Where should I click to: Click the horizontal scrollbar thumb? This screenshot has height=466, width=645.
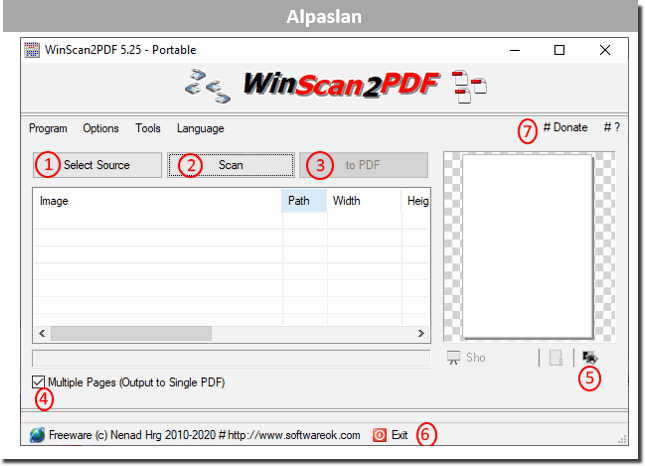132,333
